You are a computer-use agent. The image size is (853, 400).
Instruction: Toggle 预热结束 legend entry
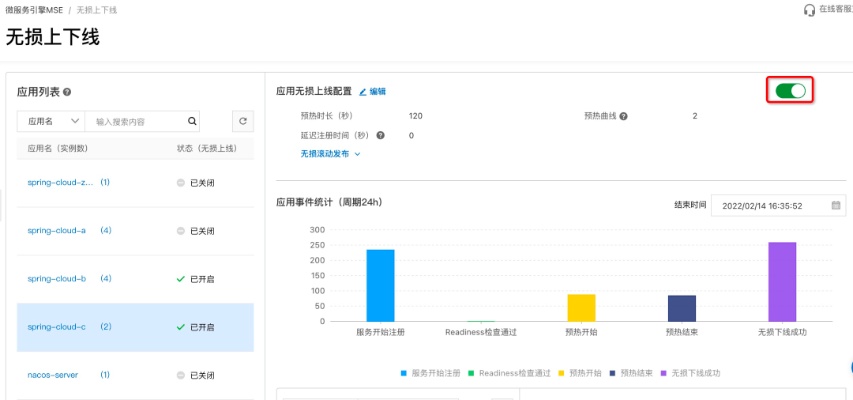tap(631, 373)
